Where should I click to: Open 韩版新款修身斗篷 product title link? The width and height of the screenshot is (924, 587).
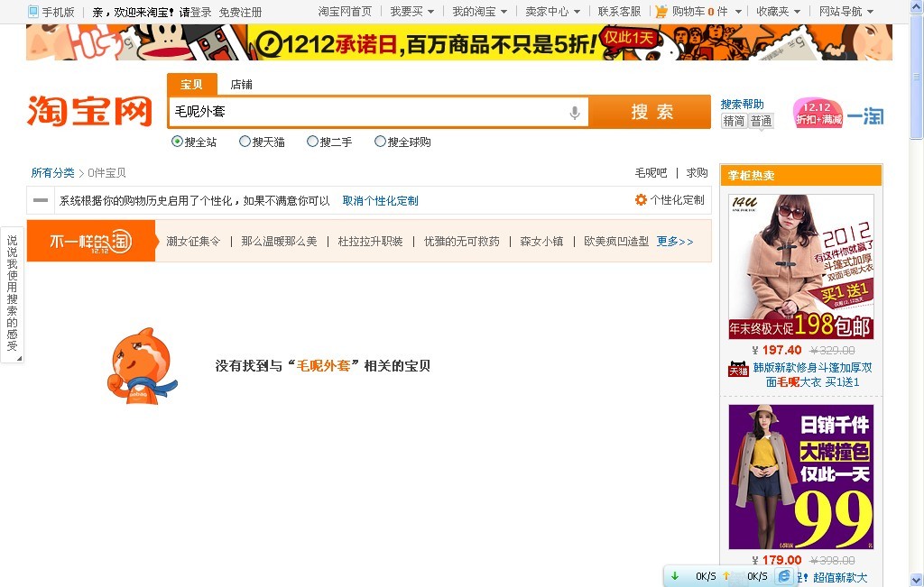812,374
